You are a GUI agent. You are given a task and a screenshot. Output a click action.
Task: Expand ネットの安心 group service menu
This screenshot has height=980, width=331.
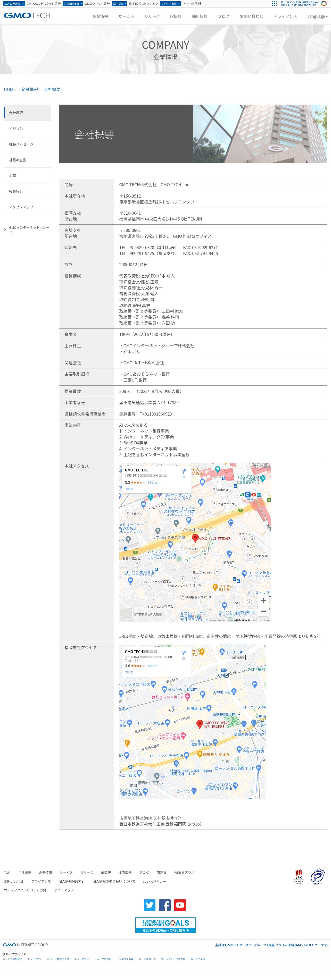36,959
